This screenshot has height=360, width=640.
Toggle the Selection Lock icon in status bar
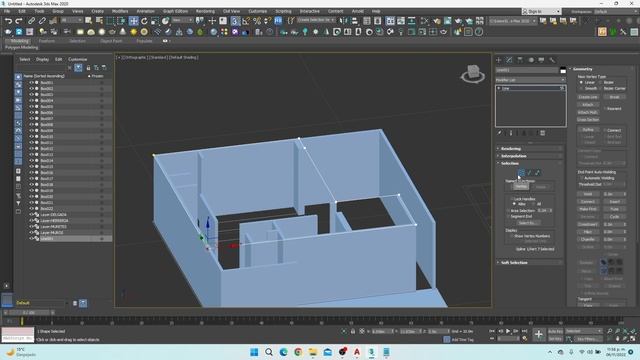[353, 331]
